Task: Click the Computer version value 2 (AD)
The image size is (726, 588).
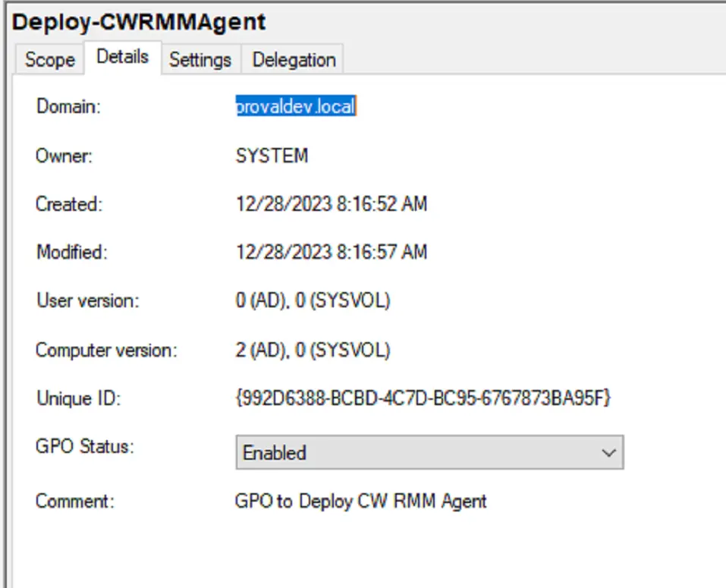Action: point(313,350)
